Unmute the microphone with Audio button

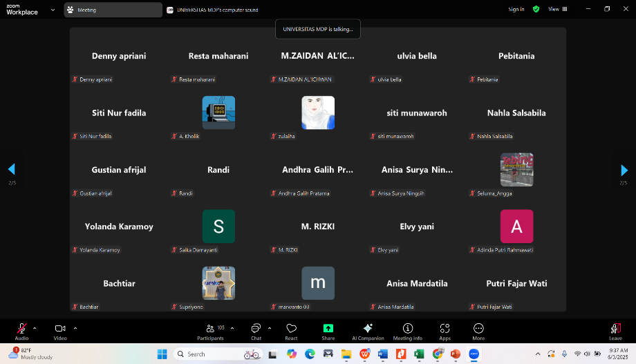21,331
